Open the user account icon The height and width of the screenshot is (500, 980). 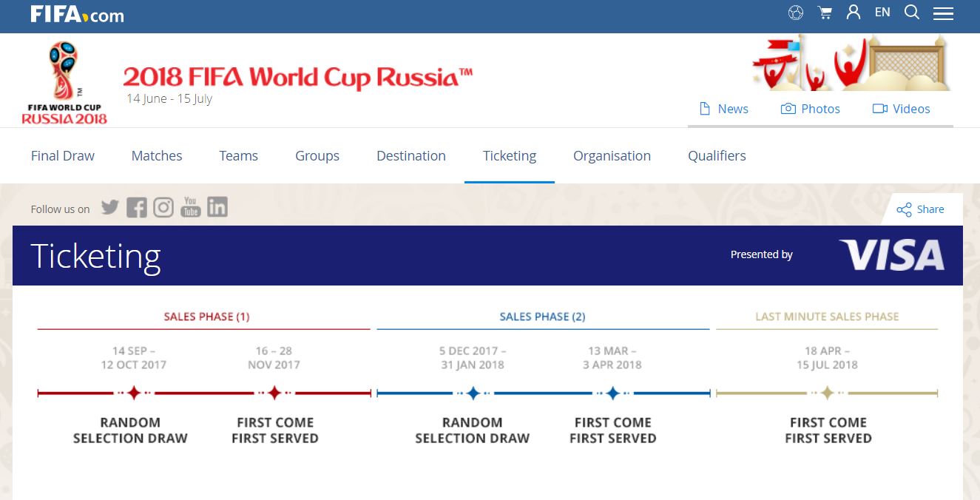point(854,12)
